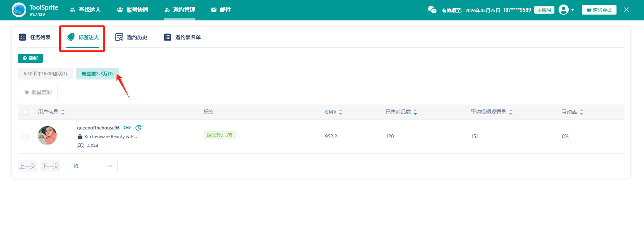The width and height of the screenshot is (644, 231).
Task: Switch to the 标签达人 tab
Action: [83, 37]
